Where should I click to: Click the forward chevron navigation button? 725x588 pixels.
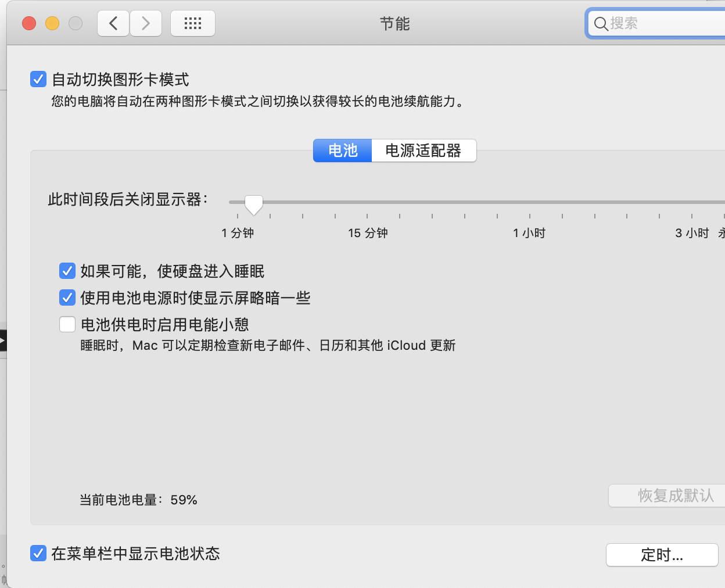146,23
